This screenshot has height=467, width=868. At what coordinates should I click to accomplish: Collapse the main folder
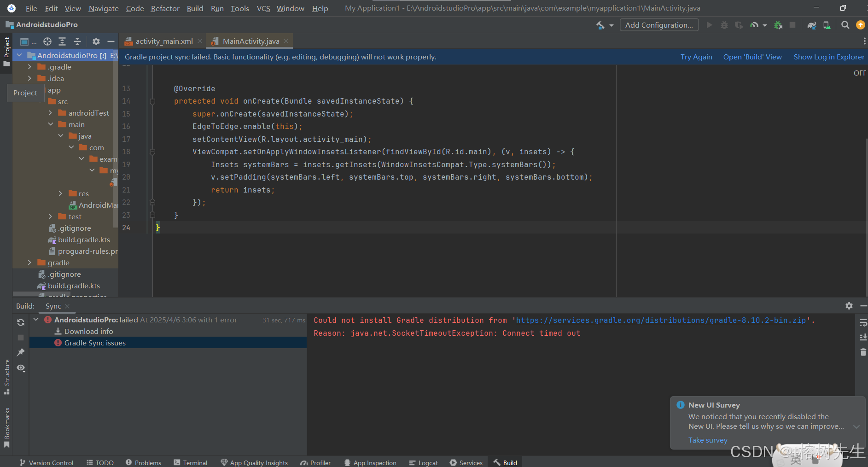pos(51,124)
